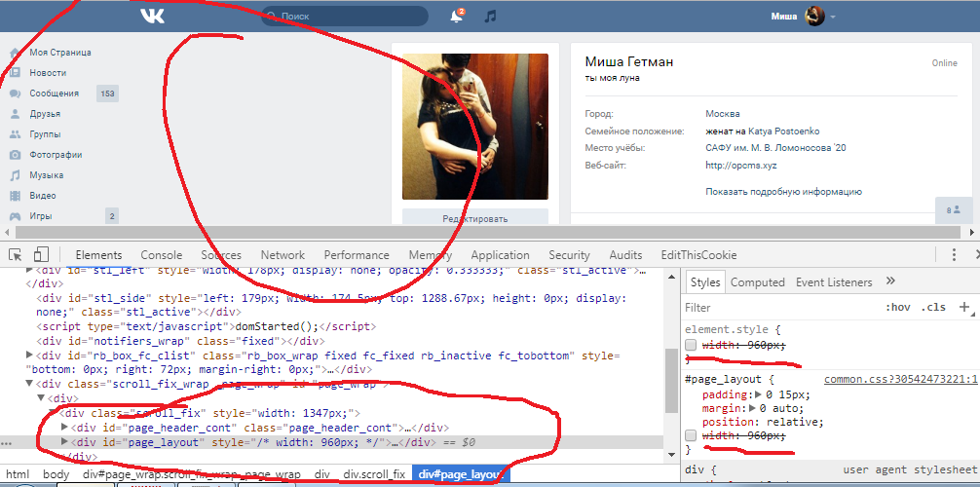Toggle the inspect element picker
Screen dimensions: 980x487
coord(16,254)
